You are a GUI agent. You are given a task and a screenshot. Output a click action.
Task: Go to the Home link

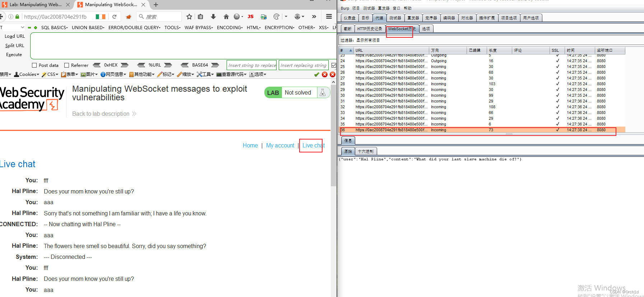(x=250, y=145)
